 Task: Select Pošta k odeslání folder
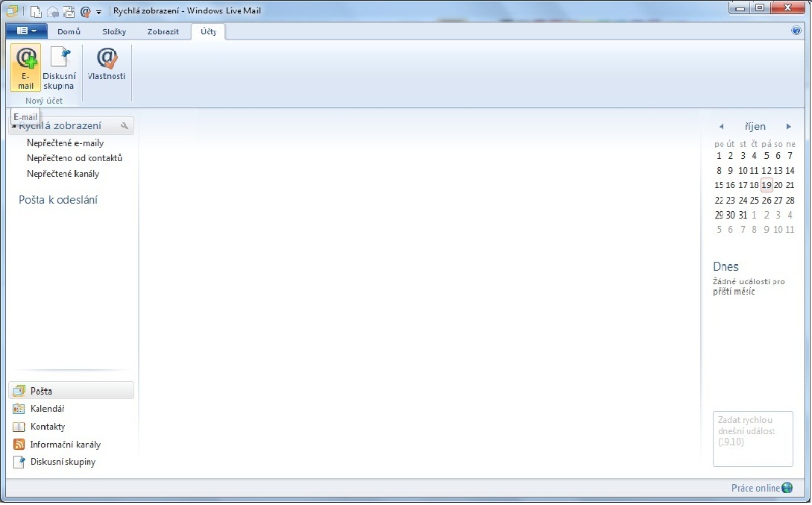(x=58, y=200)
